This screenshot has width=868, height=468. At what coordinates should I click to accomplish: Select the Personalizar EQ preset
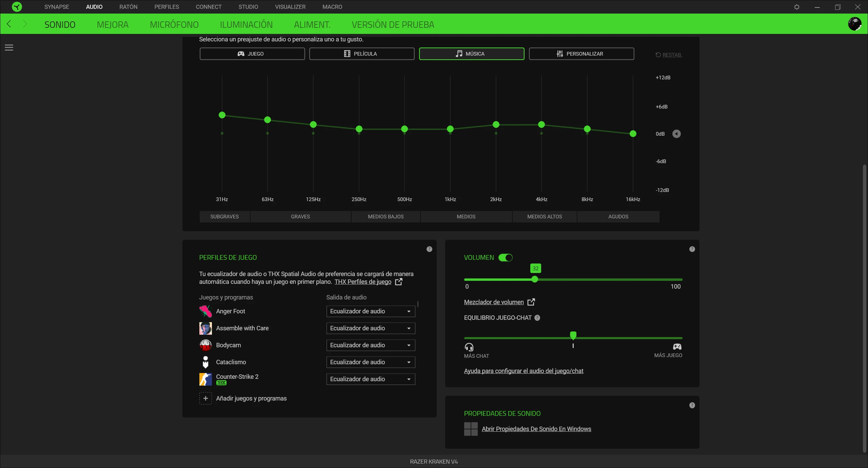point(581,54)
